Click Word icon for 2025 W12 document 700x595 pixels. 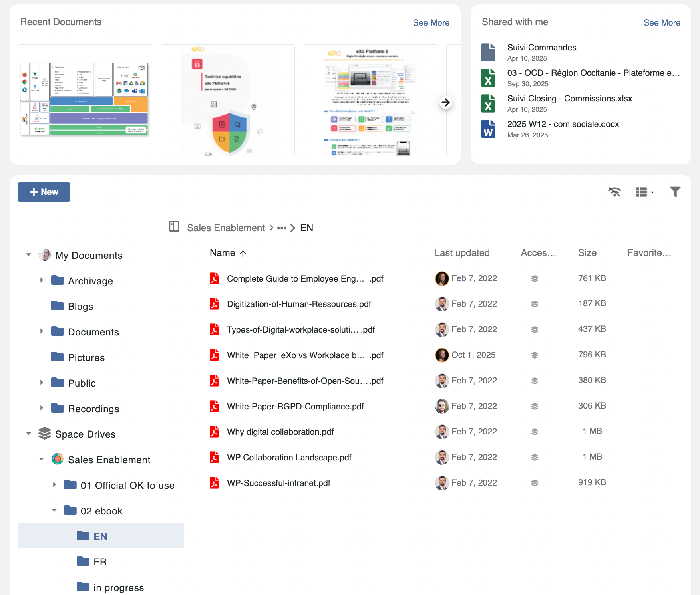coord(488,129)
